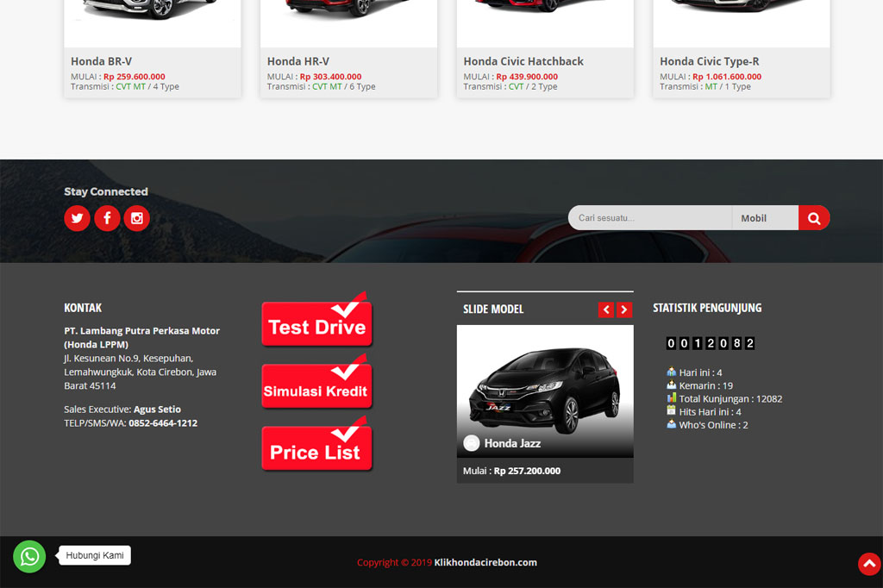Viewport: 883px width, 588px height.
Task: Open the Honda HR-V model page
Action: click(x=297, y=61)
